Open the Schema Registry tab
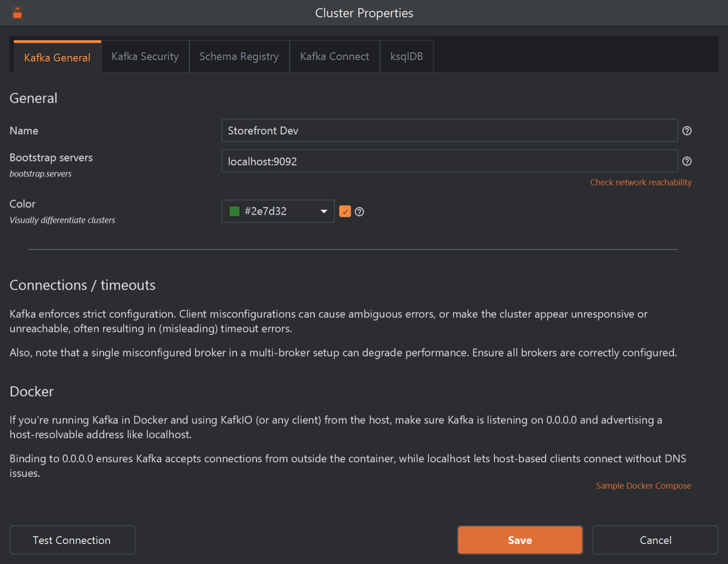The height and width of the screenshot is (564, 728). (x=239, y=56)
